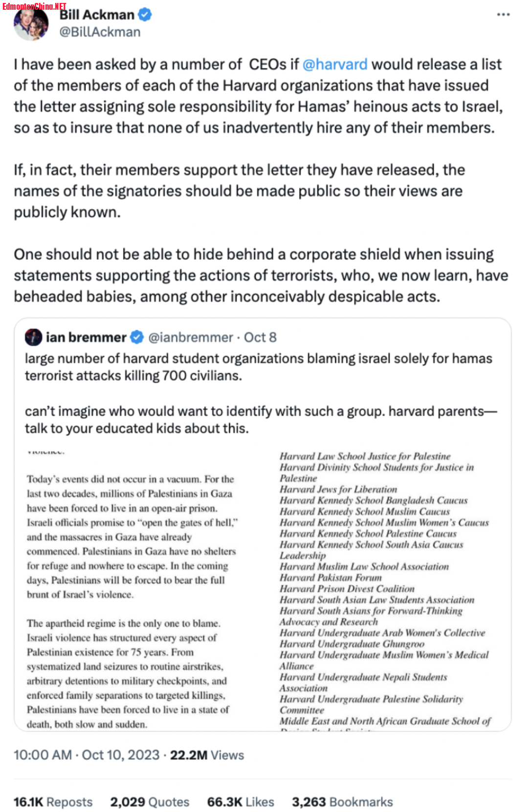Click Bill Ackman's profile avatar
This screenshot has height=812, width=528.
tap(31, 24)
